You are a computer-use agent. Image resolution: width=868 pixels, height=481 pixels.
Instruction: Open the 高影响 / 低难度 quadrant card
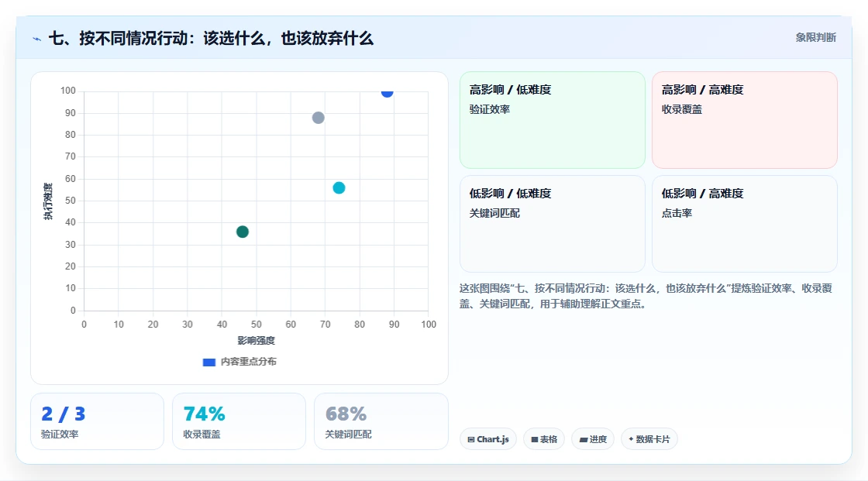553,120
